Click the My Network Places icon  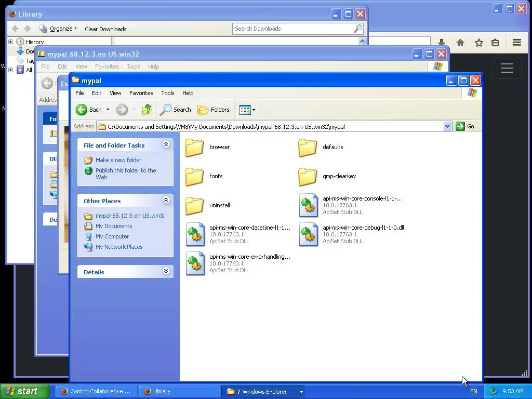(88, 247)
